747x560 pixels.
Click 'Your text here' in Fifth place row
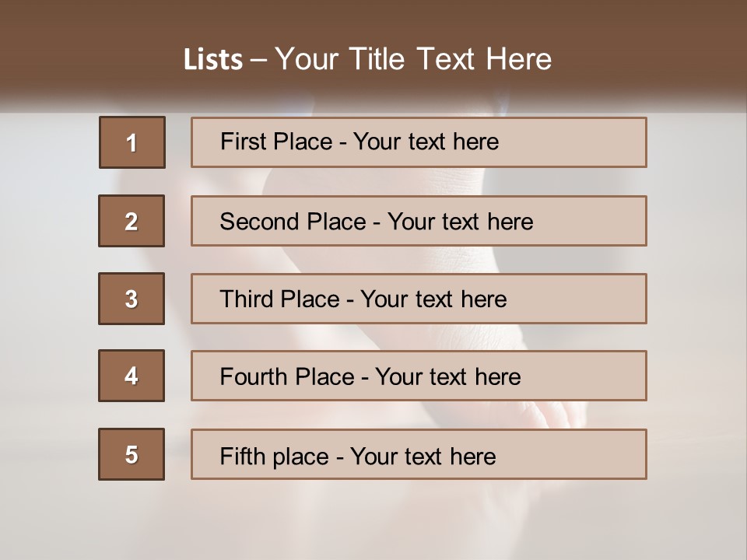[423, 456]
